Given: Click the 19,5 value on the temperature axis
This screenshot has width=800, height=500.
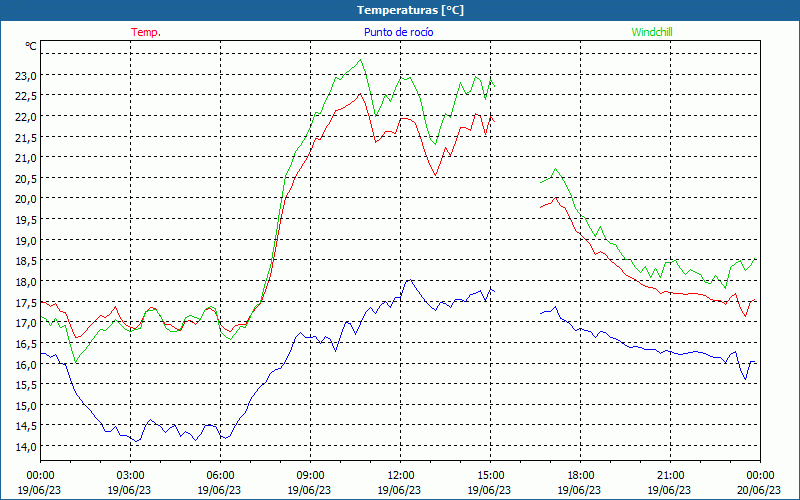Looking at the screenshot, I should 26,220.
